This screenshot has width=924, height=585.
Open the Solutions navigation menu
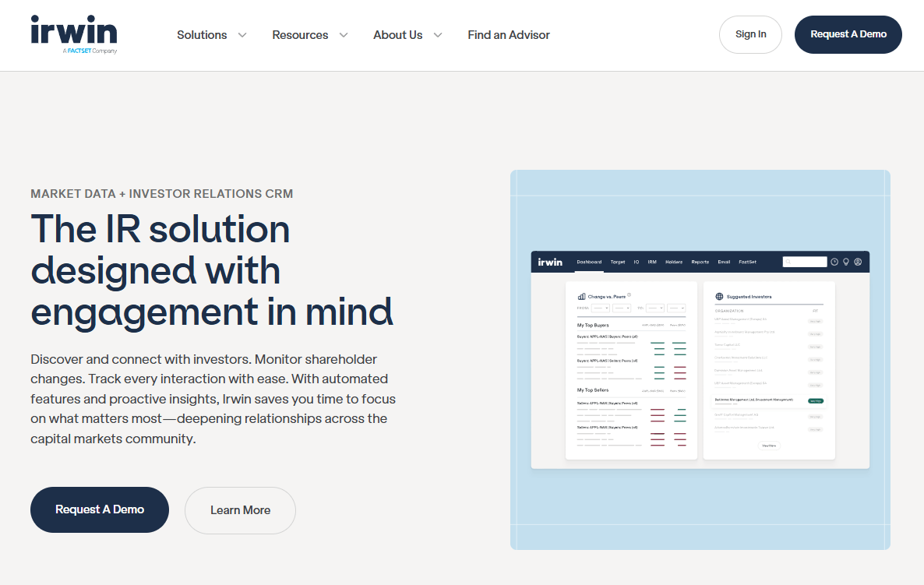click(202, 35)
